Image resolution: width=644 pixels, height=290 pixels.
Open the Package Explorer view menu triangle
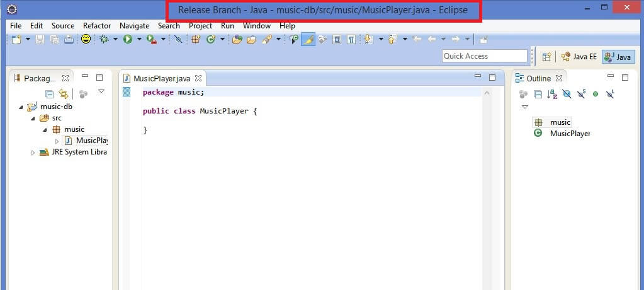pyautogui.click(x=101, y=91)
